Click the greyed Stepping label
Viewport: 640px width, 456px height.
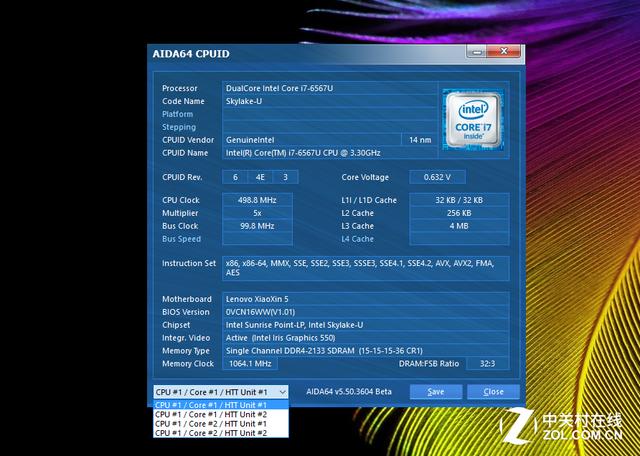point(179,127)
